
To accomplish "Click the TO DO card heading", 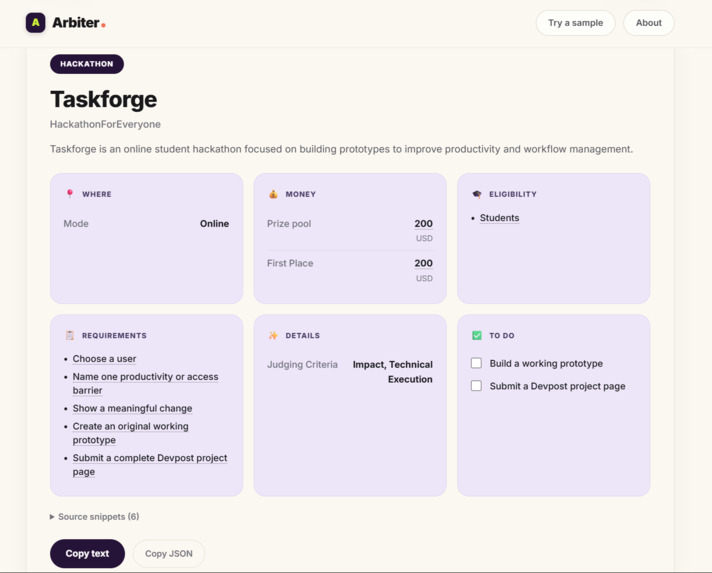I will pyautogui.click(x=502, y=336).
